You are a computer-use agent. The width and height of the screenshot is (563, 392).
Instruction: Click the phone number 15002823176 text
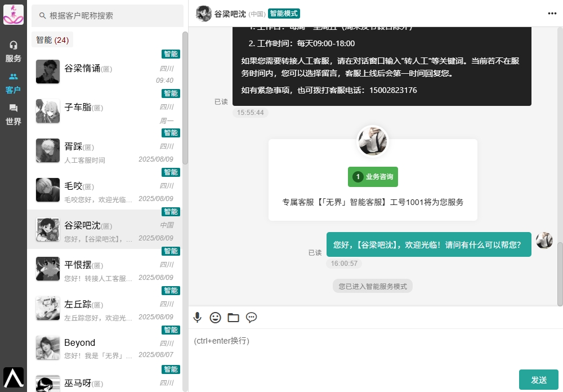(x=393, y=90)
